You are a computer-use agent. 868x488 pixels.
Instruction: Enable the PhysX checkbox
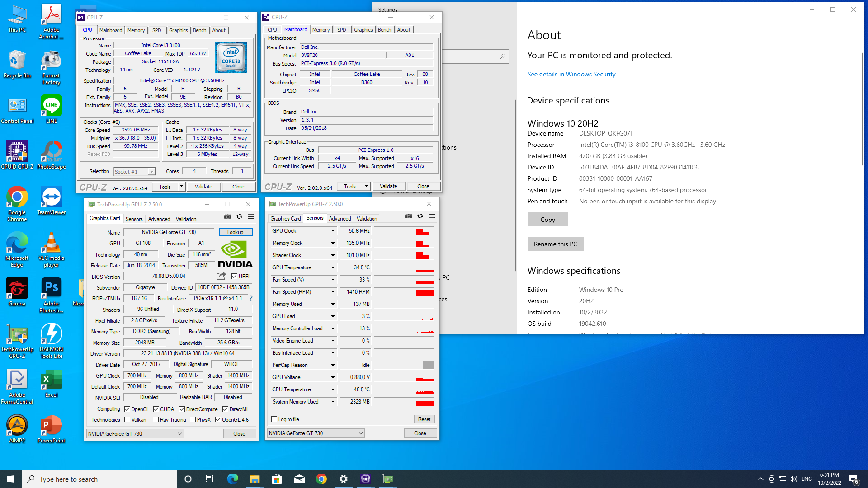coord(193,420)
